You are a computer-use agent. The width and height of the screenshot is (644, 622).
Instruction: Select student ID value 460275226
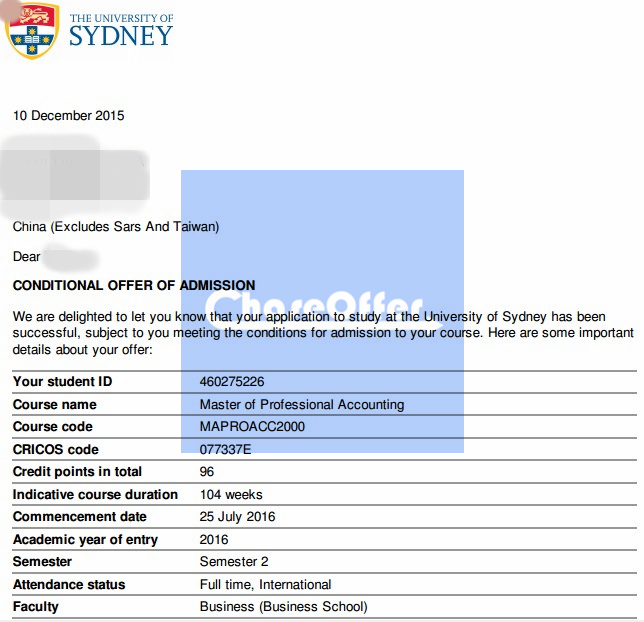click(x=232, y=382)
